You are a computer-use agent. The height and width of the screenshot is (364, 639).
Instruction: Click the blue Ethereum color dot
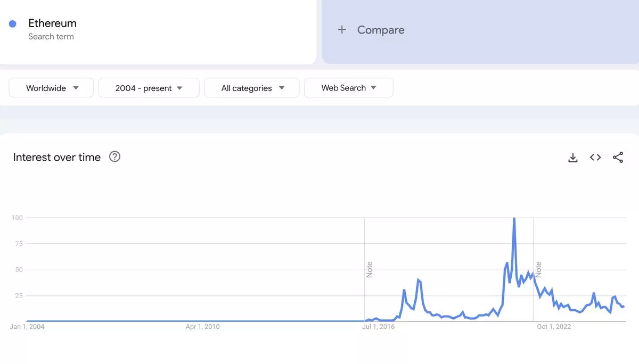[x=13, y=23]
